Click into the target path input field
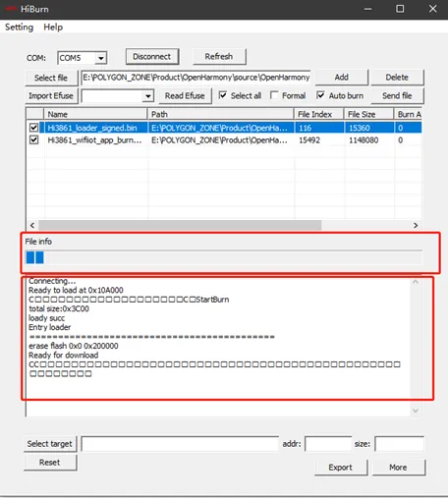This screenshot has width=448, height=498. [x=180, y=444]
